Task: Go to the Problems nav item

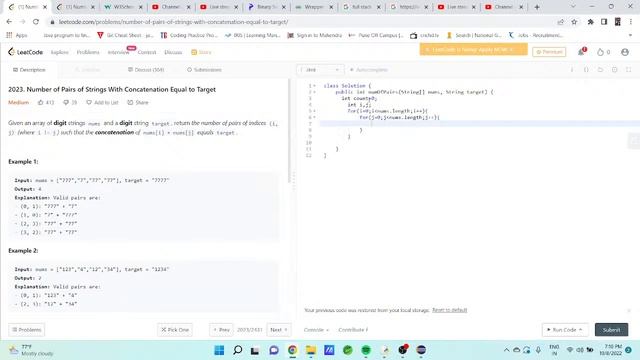Action: pyautogui.click(x=88, y=52)
